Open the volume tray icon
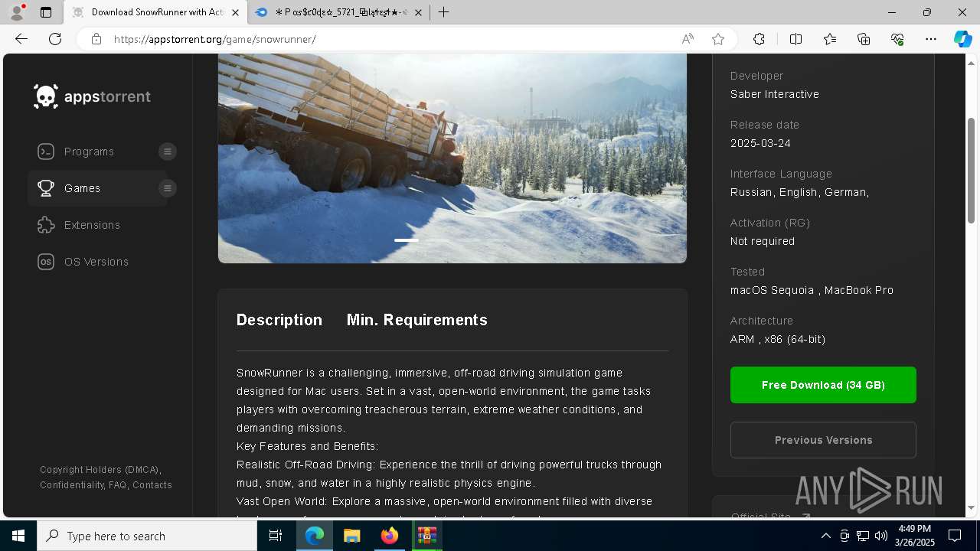 [880, 536]
